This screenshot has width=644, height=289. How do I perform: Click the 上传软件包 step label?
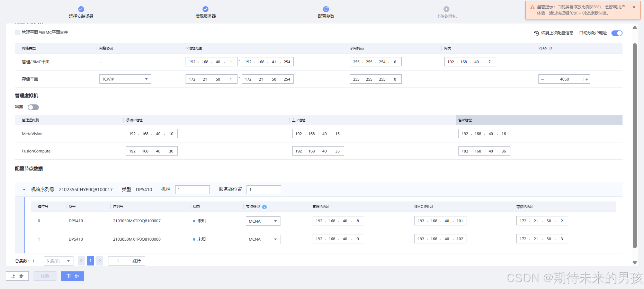pos(446,16)
